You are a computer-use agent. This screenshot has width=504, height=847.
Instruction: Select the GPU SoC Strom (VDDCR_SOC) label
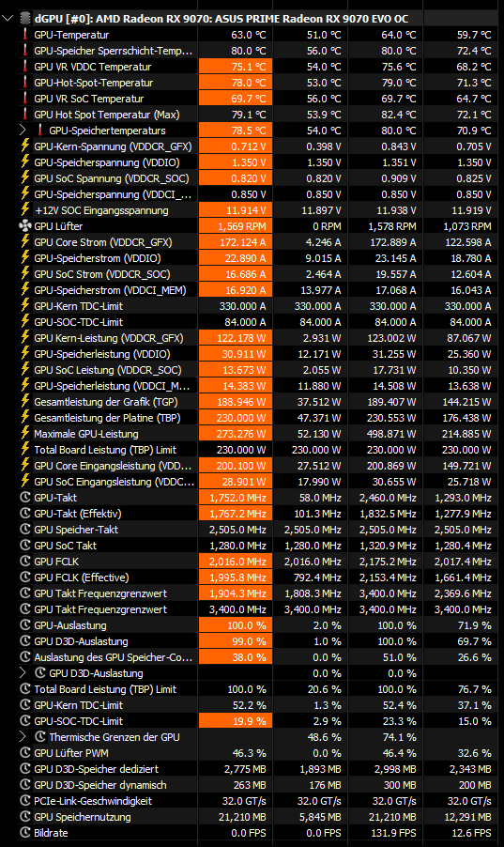(102, 274)
